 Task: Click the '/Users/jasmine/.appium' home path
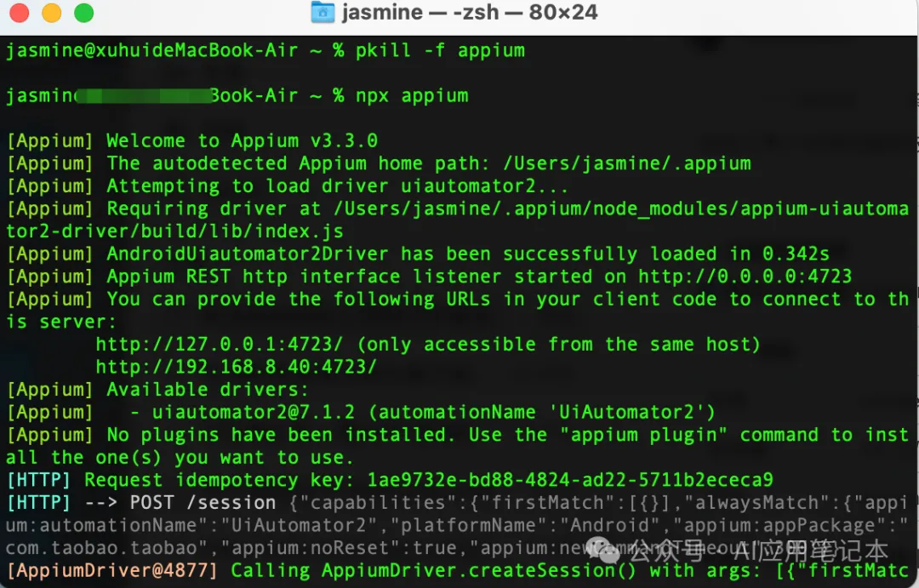coord(626,163)
